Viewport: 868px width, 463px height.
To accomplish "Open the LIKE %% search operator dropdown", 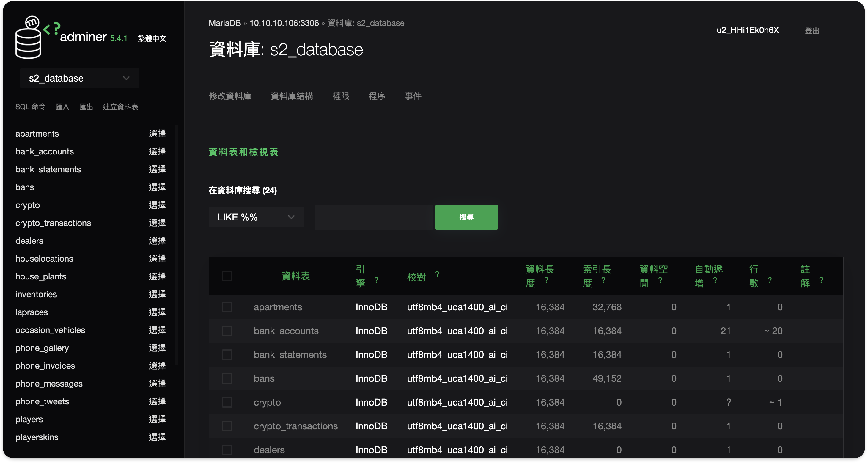I will click(256, 217).
